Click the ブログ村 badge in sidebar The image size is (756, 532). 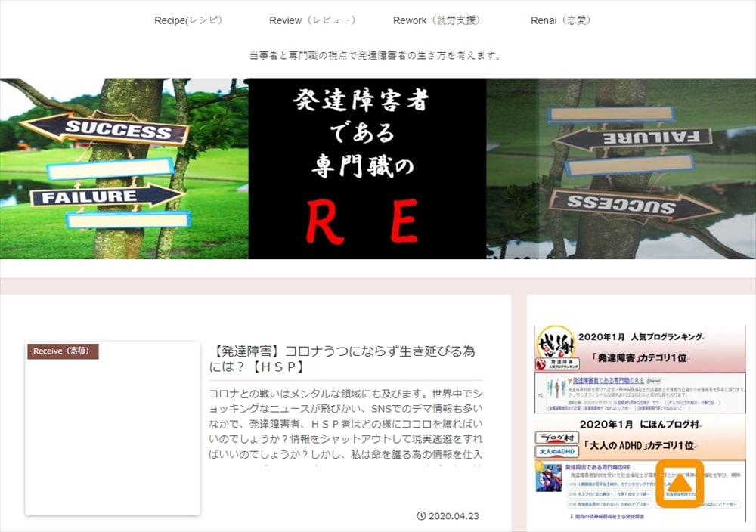coord(556,438)
